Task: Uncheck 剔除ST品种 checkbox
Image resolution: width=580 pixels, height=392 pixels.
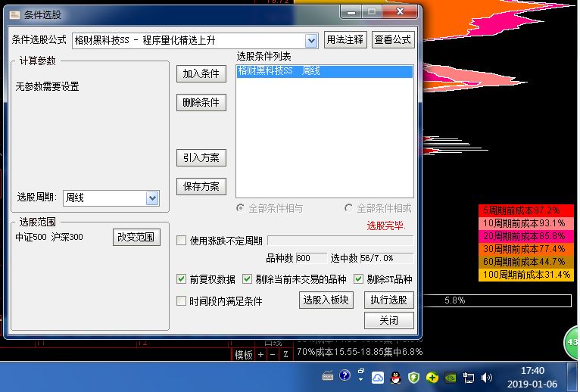Action: coord(358,278)
